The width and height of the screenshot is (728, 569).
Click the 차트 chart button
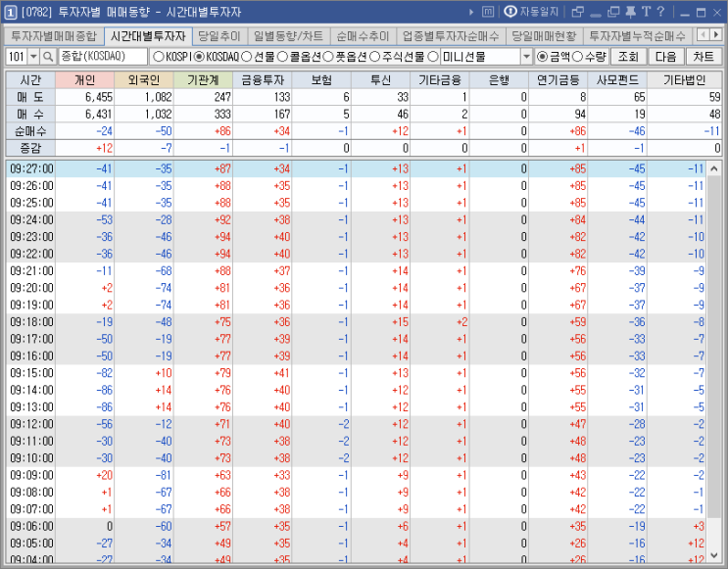point(704,57)
